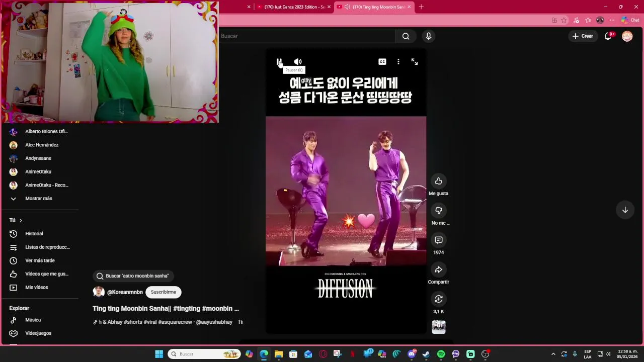Open File Explorer from the taskbar

coord(279,354)
